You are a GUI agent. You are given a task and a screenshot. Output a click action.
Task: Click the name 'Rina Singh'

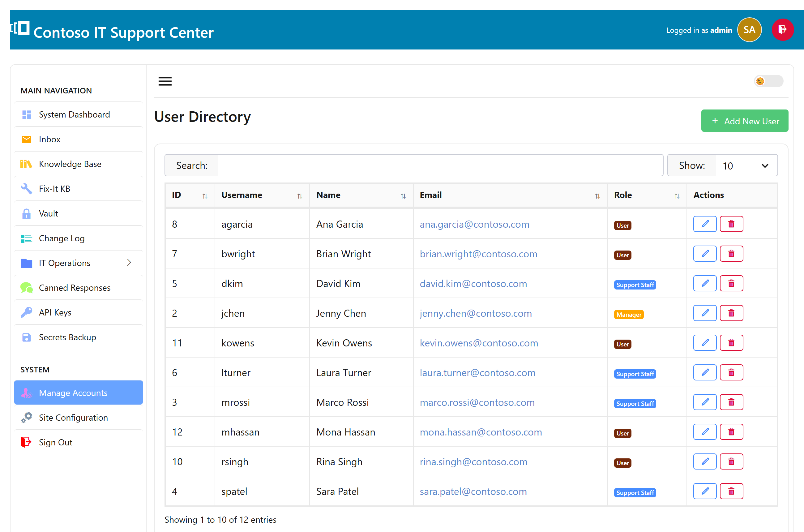(x=339, y=462)
